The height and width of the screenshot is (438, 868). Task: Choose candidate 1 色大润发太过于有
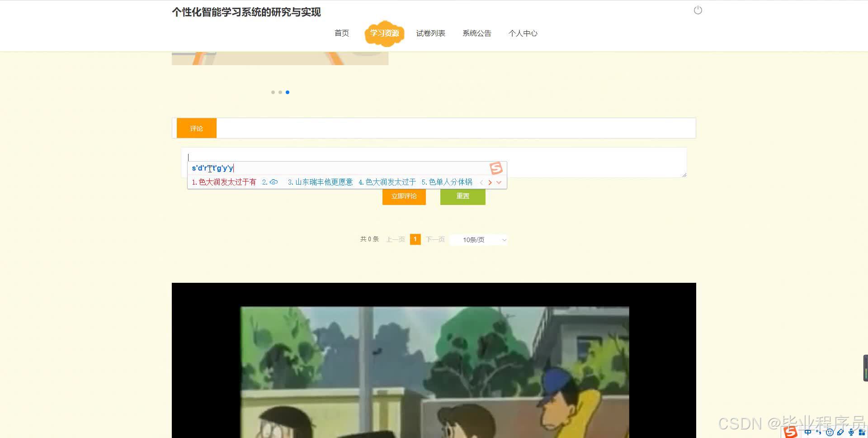point(224,182)
